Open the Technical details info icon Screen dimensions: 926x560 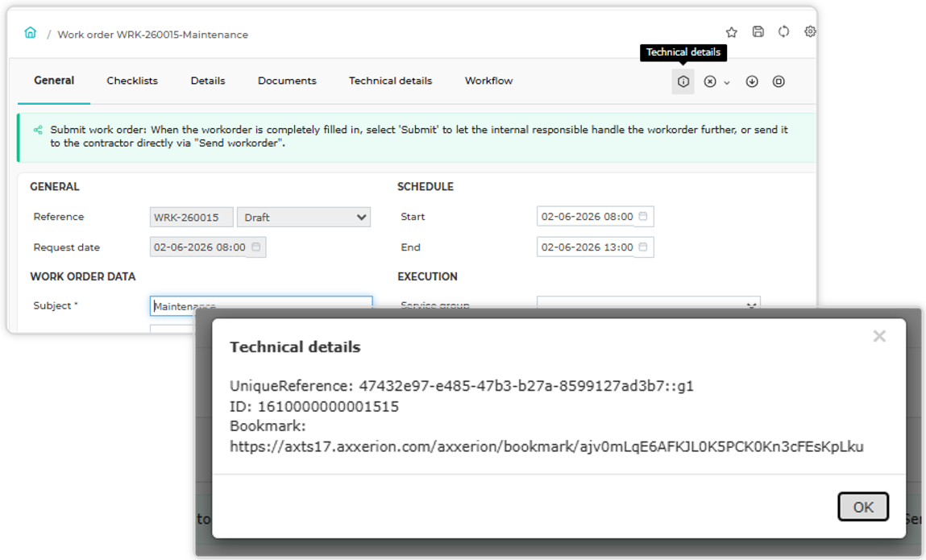coord(683,81)
